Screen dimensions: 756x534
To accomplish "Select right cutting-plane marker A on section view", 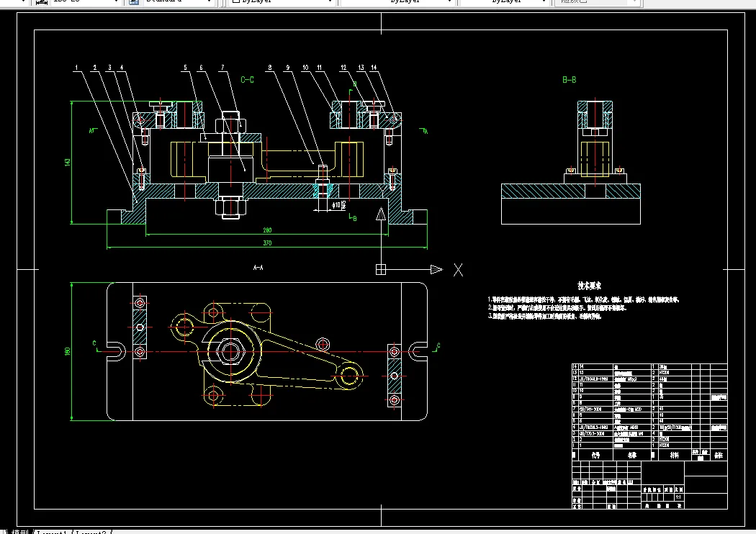I will [424, 130].
